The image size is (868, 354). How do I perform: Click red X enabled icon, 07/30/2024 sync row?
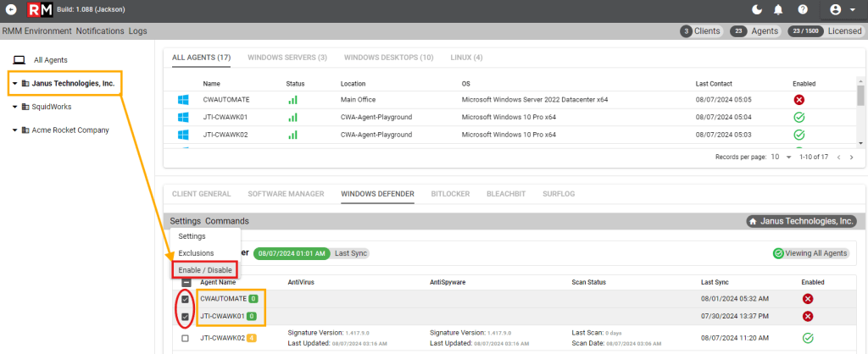[808, 317]
